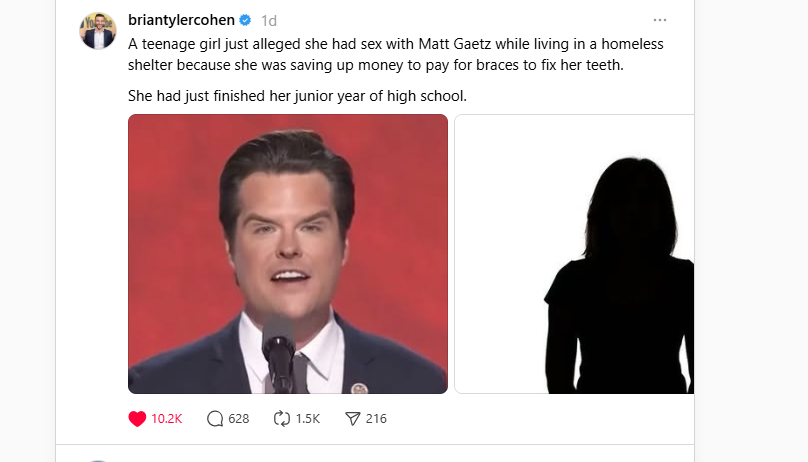Click the paper plane share icon
This screenshot has width=808, height=462.
352,419
